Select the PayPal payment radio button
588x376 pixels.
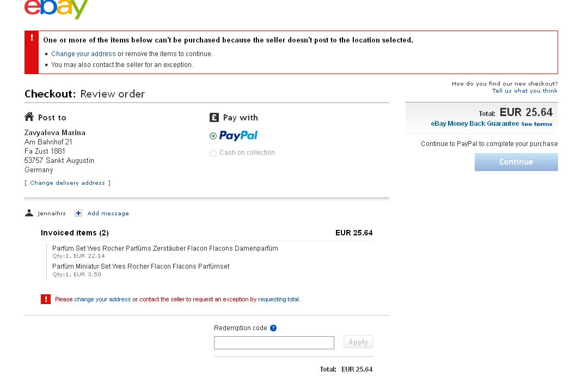coord(213,136)
